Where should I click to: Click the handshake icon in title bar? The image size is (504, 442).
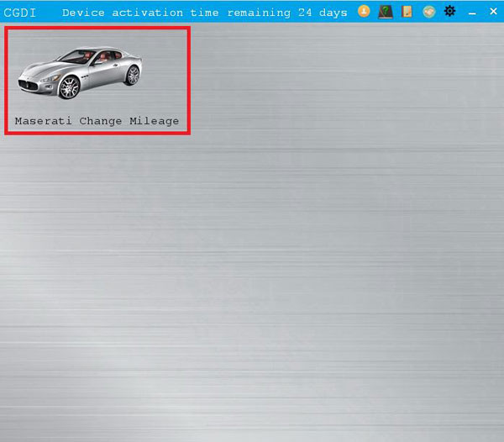tap(428, 12)
